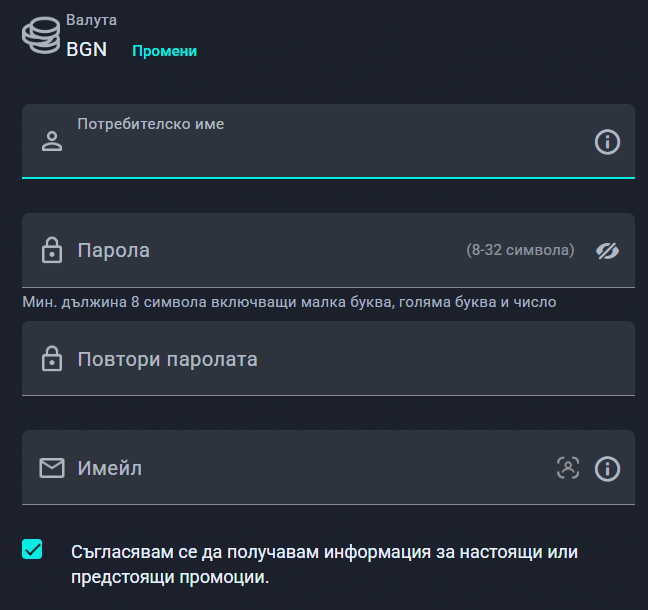This screenshot has height=610, width=648.
Task: Click the envelope icon beside Имейл
Action: 51,467
